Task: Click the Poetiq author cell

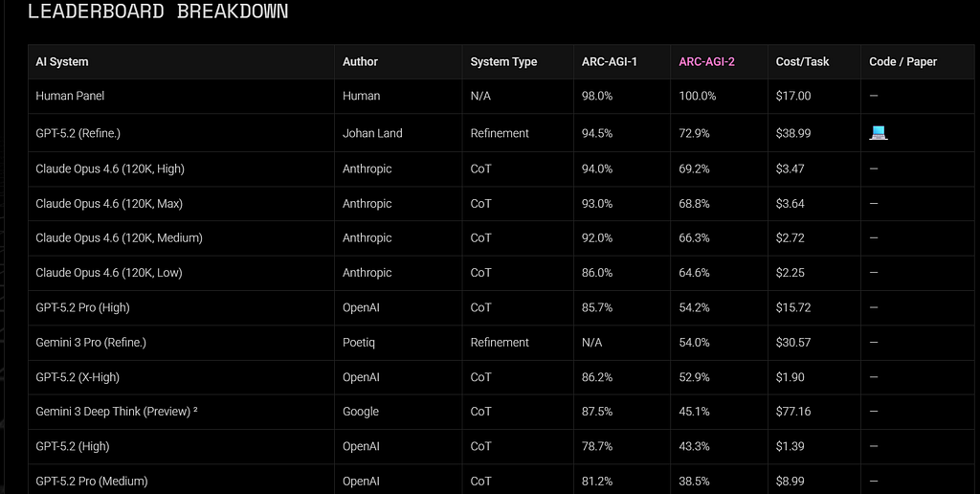Action: click(359, 343)
